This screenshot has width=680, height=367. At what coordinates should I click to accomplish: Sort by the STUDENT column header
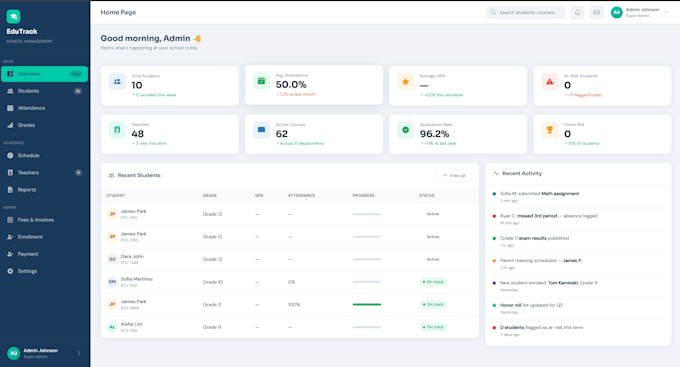click(116, 196)
